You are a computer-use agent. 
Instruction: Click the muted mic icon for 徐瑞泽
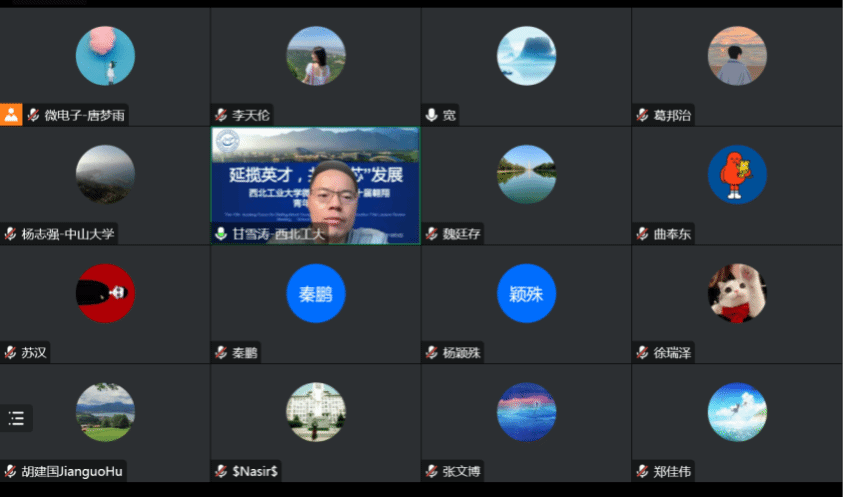[x=642, y=352]
